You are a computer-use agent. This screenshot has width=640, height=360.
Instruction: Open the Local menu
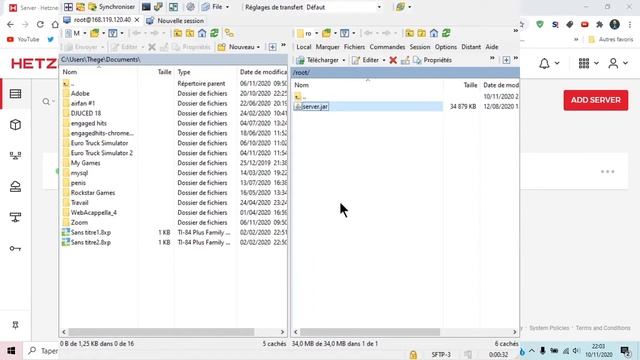(x=303, y=47)
